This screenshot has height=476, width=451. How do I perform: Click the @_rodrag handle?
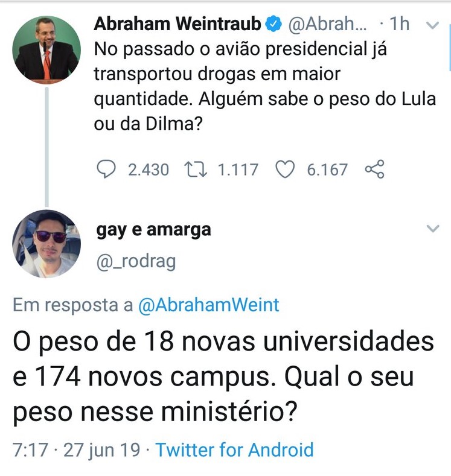(x=135, y=262)
